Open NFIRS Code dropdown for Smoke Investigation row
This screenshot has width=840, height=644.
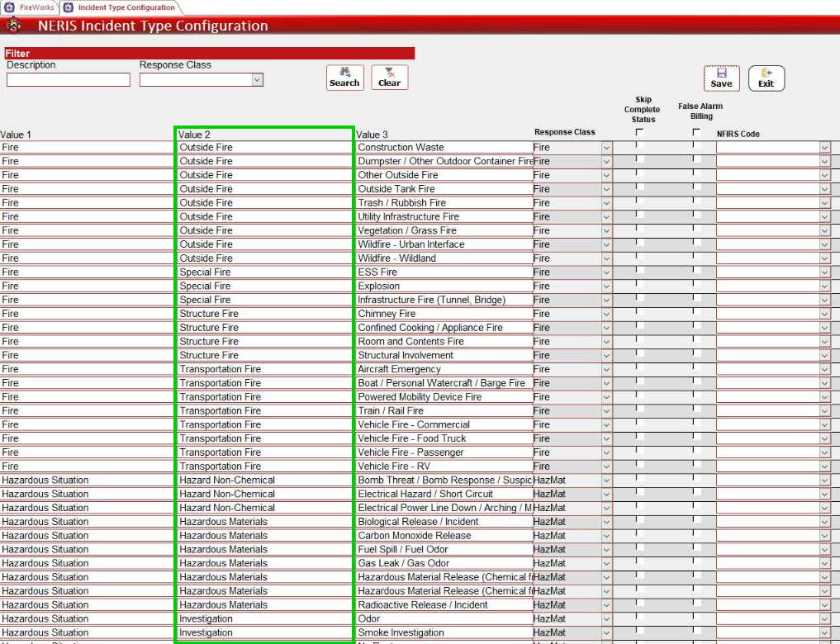tap(824, 633)
